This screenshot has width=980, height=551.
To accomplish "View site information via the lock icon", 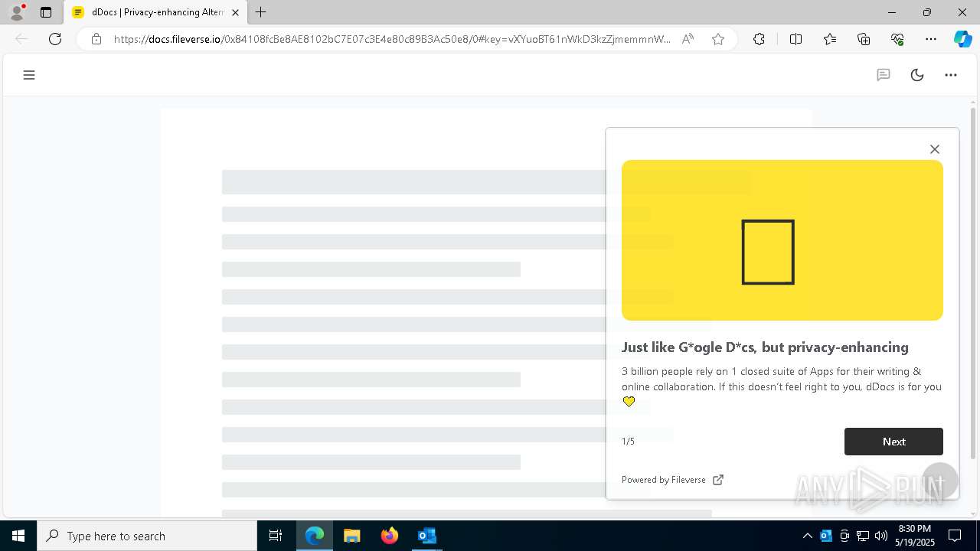I will [96, 39].
